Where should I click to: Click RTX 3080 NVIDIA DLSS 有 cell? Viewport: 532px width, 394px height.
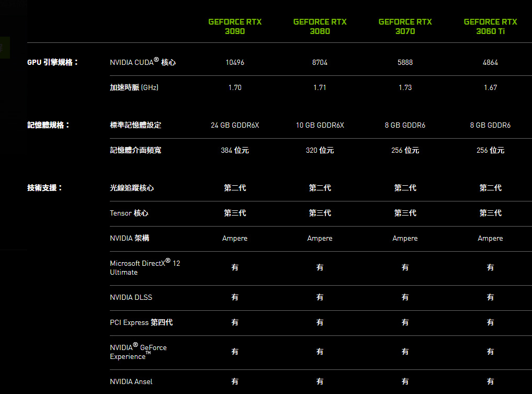coord(320,297)
